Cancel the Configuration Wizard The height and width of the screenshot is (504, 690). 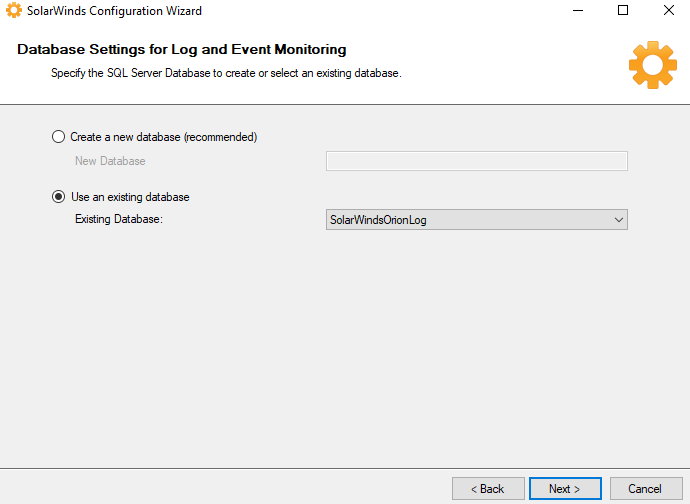pyautogui.click(x=646, y=489)
